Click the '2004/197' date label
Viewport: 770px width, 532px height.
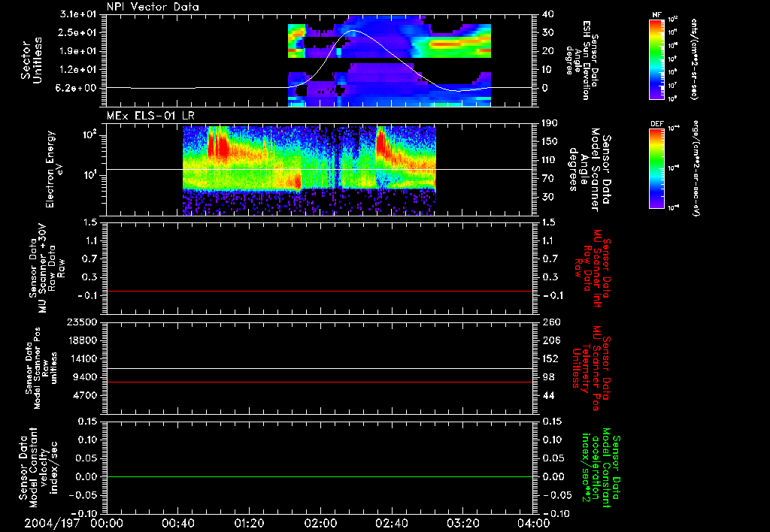(x=52, y=523)
